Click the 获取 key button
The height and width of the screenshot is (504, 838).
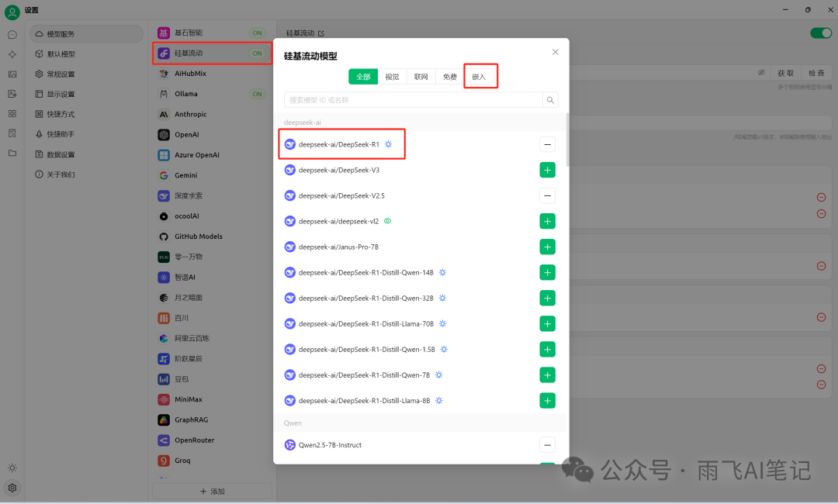tap(785, 73)
